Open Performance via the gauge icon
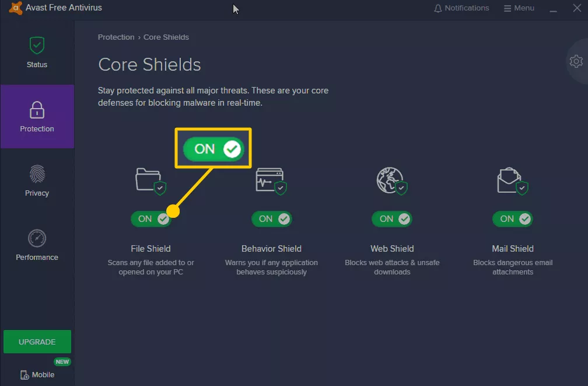Screen dimensions: 588x386 (x=37, y=238)
